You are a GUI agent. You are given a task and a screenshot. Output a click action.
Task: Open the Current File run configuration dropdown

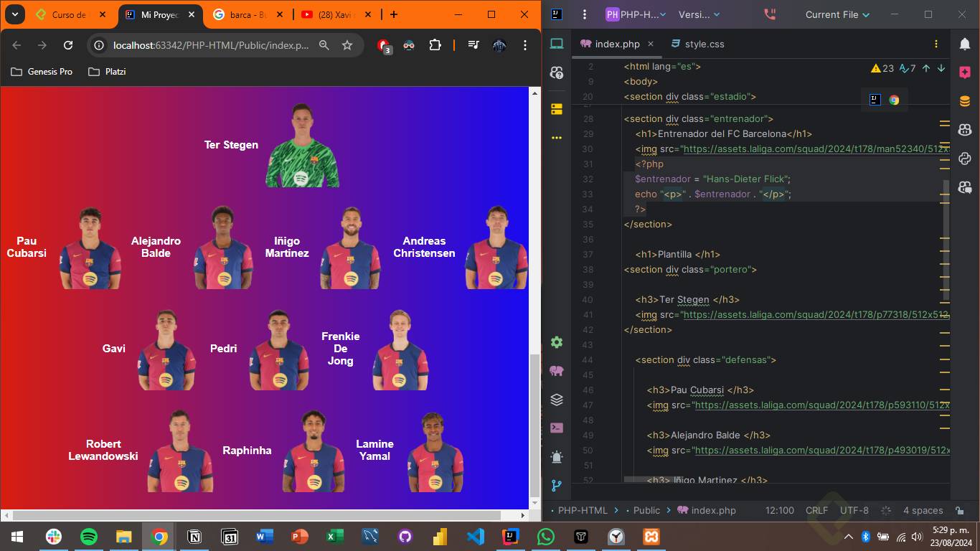click(x=837, y=14)
